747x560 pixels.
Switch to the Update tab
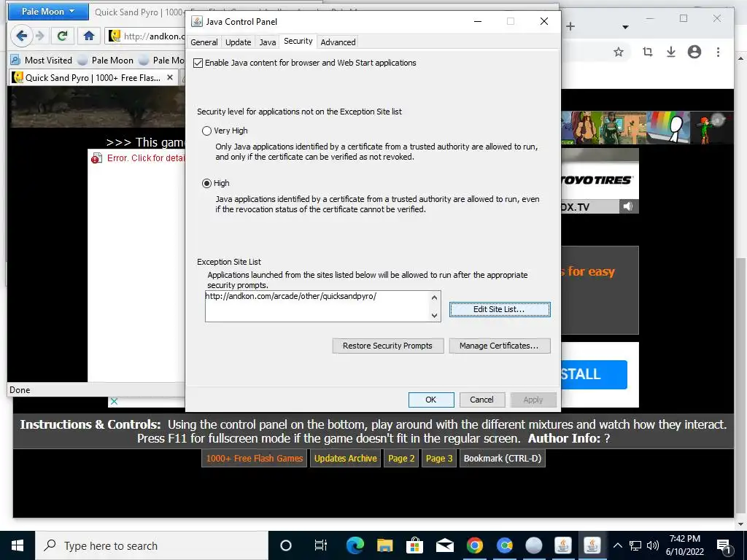coord(239,42)
